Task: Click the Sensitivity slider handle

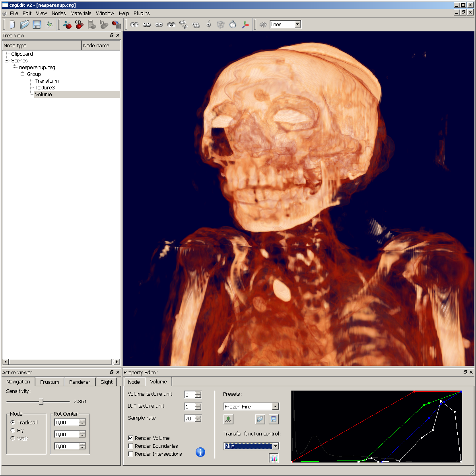Action: coord(41,402)
